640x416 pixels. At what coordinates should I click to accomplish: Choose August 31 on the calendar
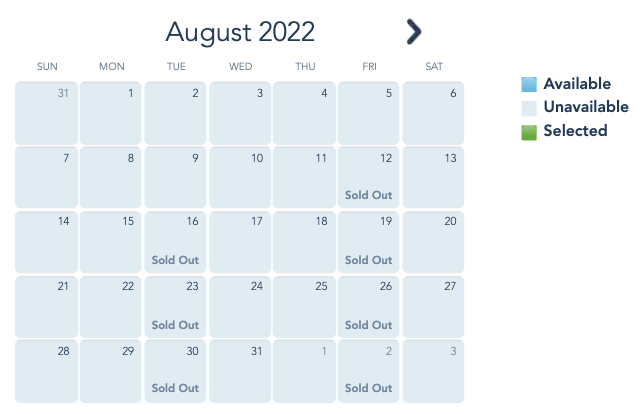tap(240, 371)
